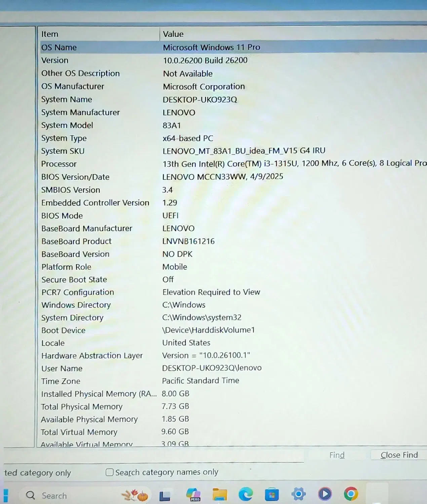
Task: Click the 'Find what' text input field
Action: click(x=154, y=456)
